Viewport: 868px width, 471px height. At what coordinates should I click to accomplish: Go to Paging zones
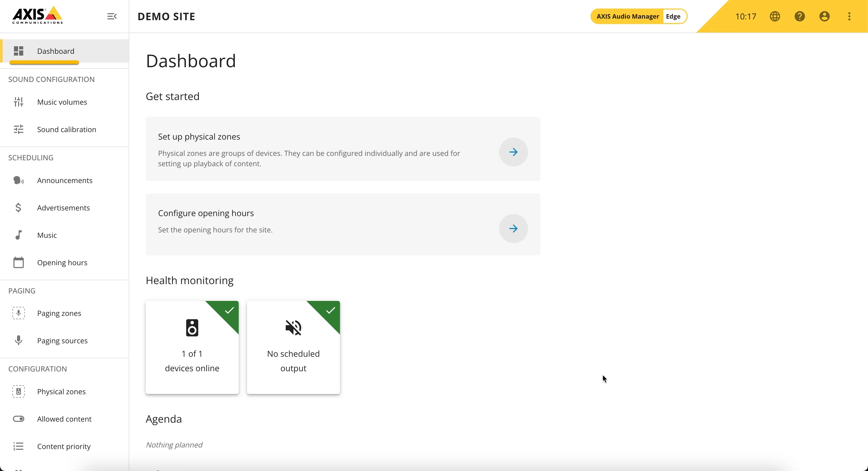[x=65, y=313]
